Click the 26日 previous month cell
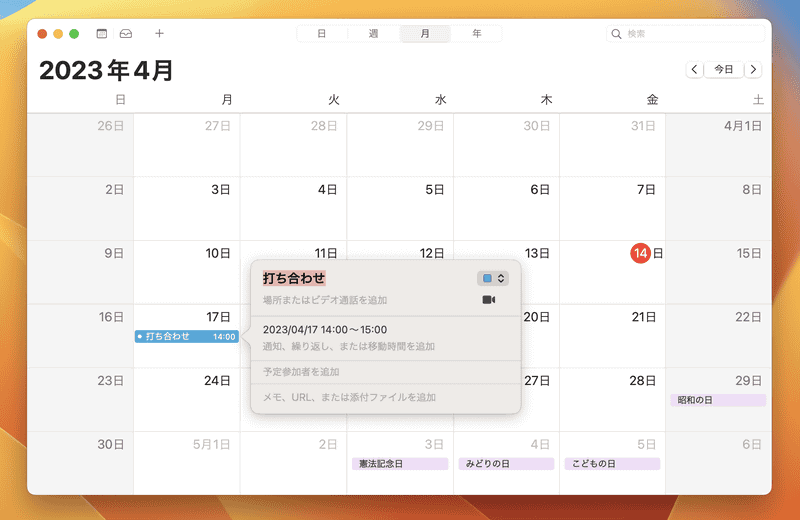Screen dimensions: 800x520 81,145
